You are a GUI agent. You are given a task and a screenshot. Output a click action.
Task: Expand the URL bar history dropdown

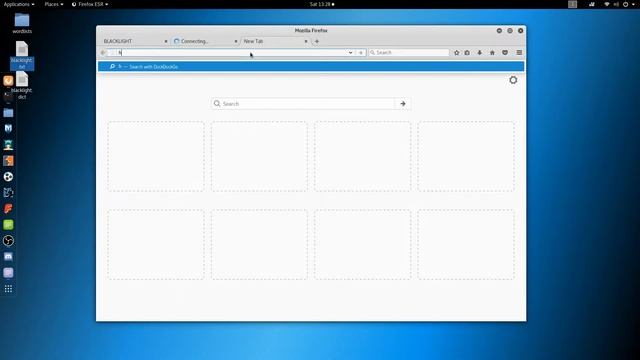tap(350, 53)
